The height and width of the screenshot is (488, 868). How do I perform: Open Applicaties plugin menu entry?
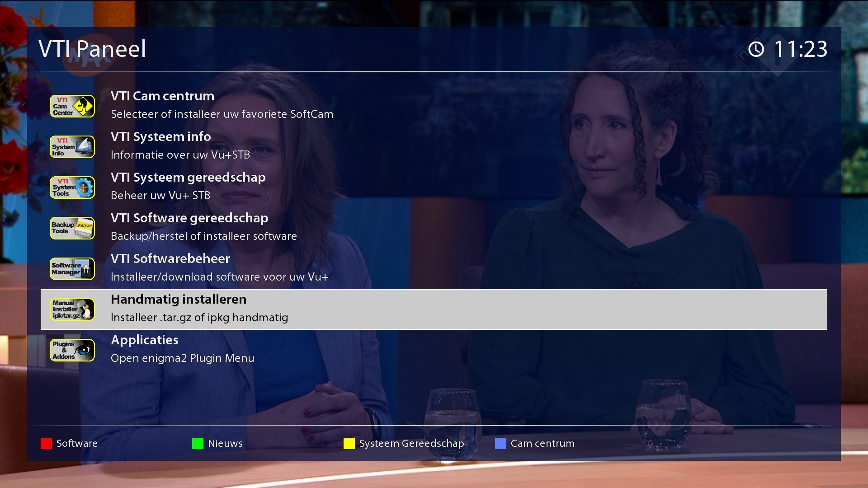pos(145,340)
